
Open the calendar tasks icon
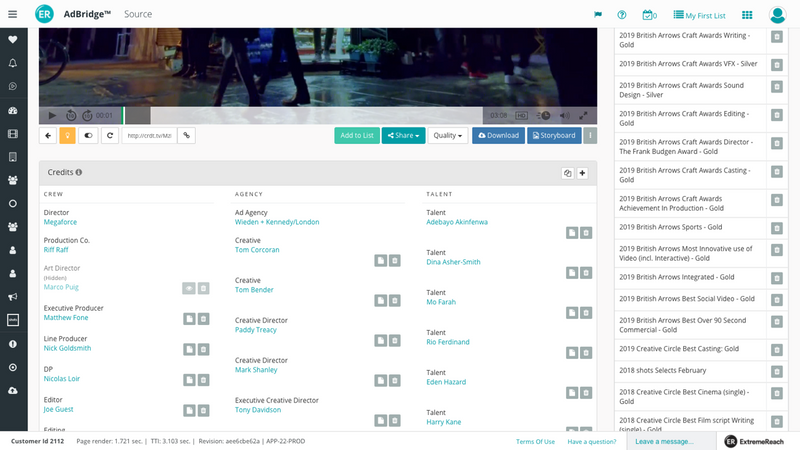coord(649,15)
